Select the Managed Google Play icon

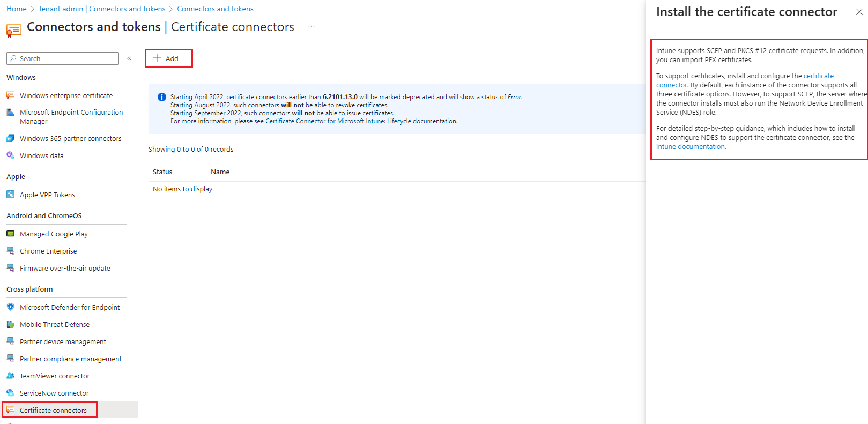tap(11, 233)
